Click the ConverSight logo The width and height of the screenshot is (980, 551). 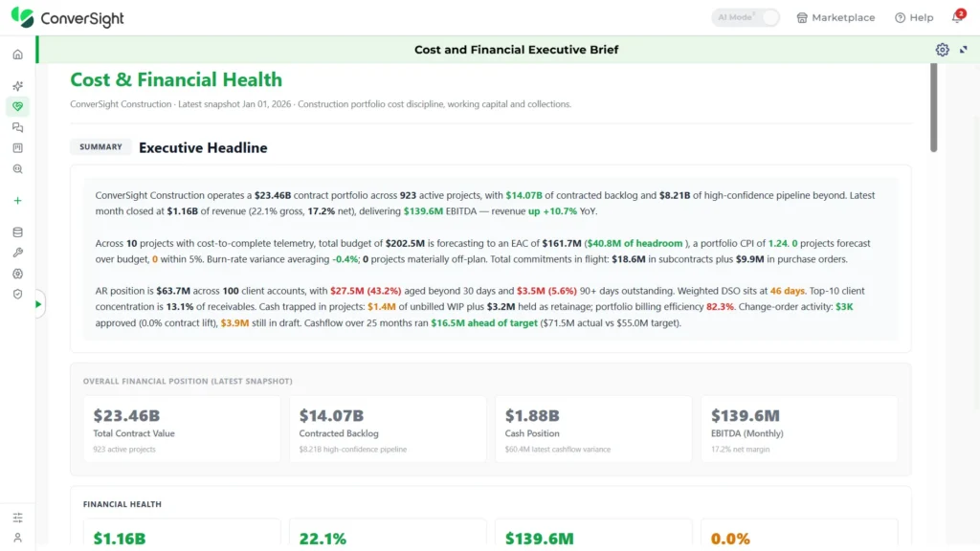pos(68,18)
